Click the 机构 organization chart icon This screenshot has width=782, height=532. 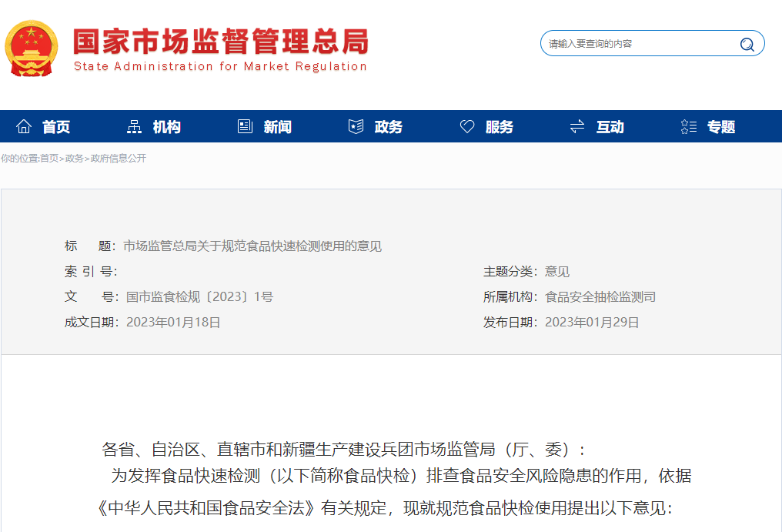point(134,127)
